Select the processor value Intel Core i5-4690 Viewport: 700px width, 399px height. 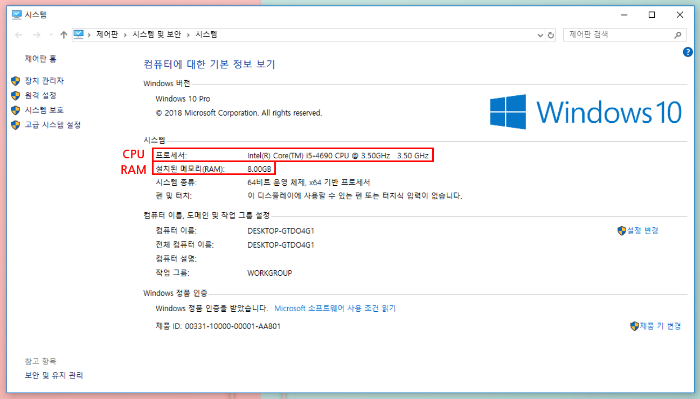point(338,155)
